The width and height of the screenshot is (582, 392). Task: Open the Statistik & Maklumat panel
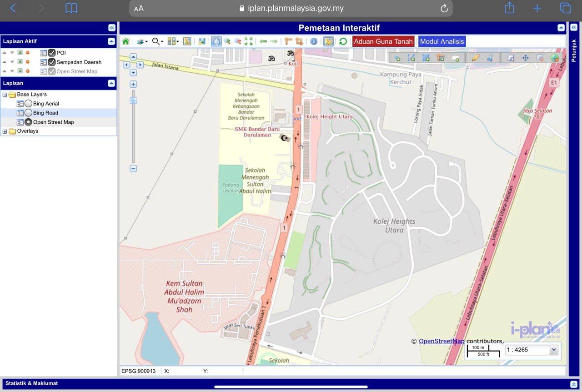(x=573, y=384)
